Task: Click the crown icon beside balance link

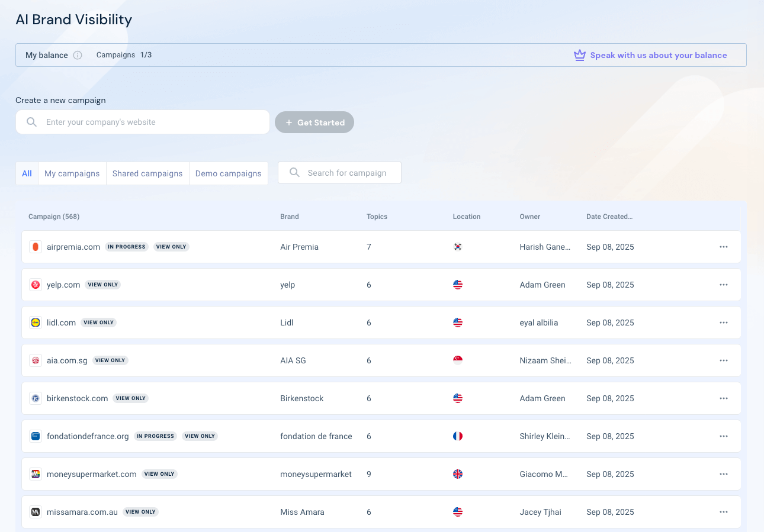Action: 579,54
